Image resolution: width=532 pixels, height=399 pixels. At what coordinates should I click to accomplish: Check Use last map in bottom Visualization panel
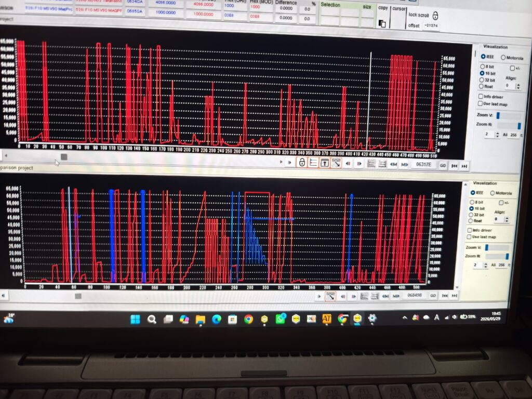point(469,237)
